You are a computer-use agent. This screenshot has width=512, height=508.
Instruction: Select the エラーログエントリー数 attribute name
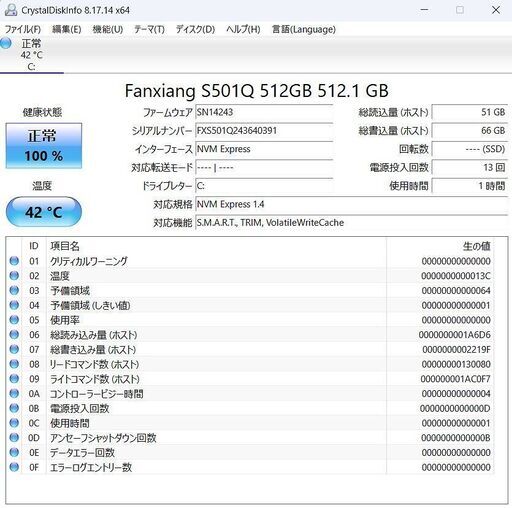[x=91, y=467]
